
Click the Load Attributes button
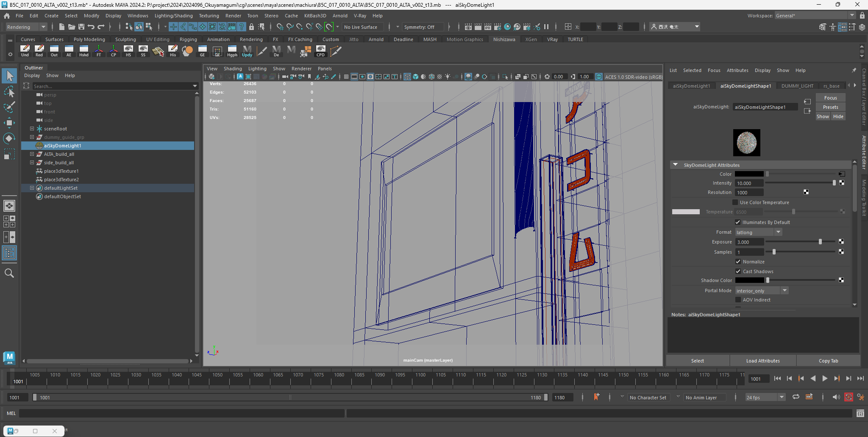762,361
